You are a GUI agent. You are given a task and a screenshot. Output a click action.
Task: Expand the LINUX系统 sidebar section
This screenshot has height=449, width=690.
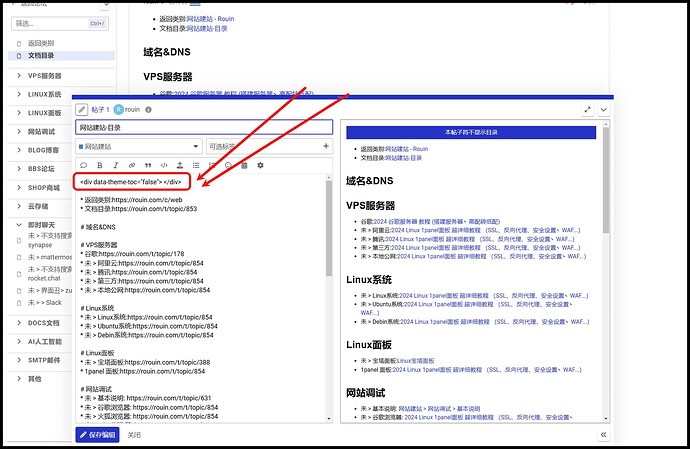(x=19, y=94)
